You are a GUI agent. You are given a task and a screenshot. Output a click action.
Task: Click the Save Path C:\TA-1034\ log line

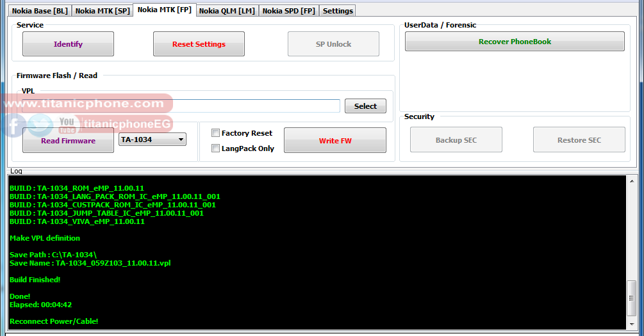[53, 255]
